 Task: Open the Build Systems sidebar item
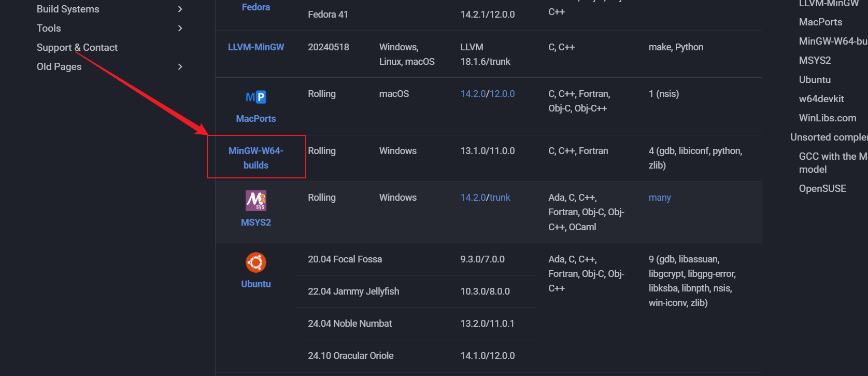pyautogui.click(x=68, y=9)
